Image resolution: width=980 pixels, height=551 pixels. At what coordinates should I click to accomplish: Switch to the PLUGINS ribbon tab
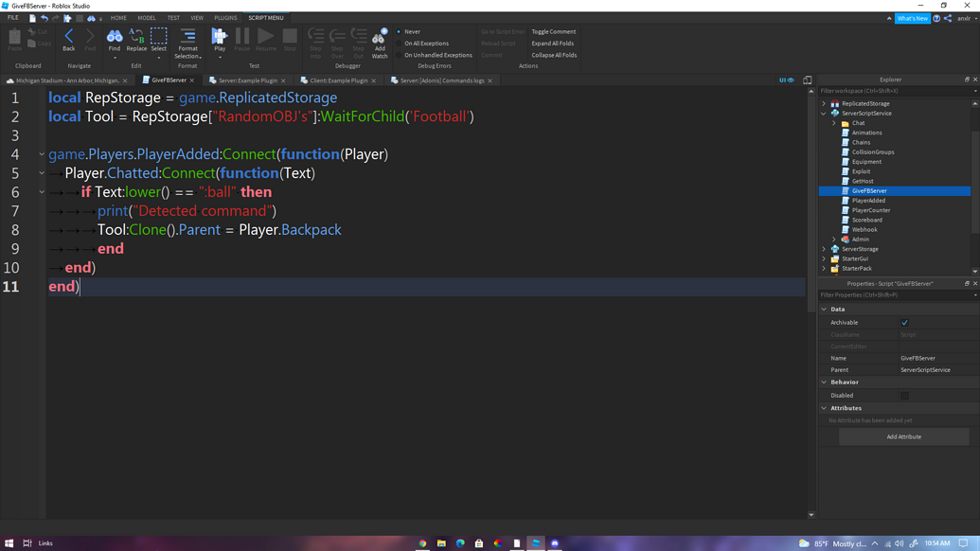click(225, 18)
